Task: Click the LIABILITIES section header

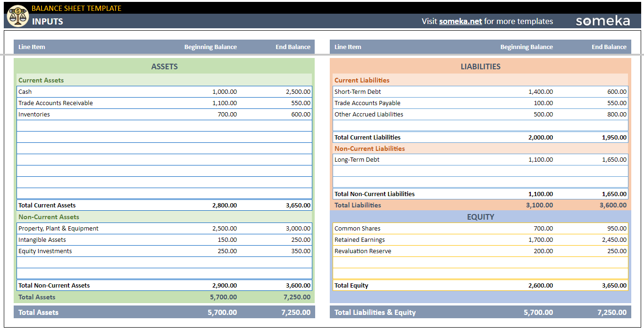Action: pos(480,66)
